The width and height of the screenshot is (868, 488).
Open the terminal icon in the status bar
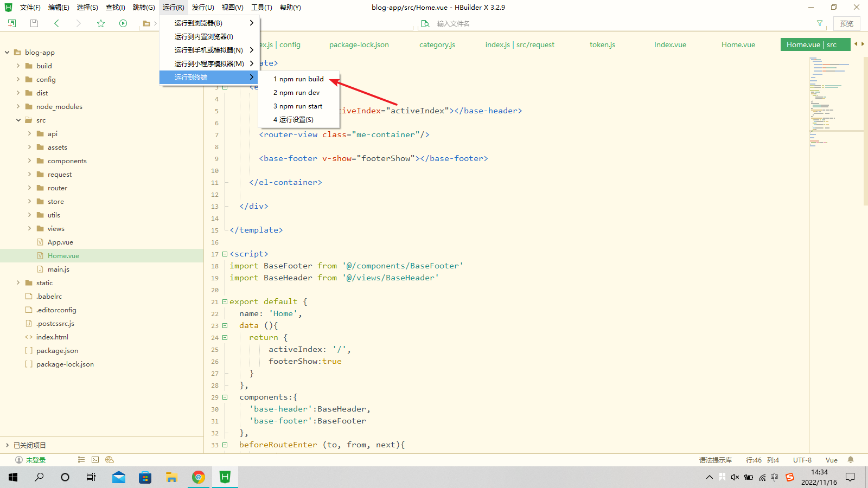click(95, 459)
